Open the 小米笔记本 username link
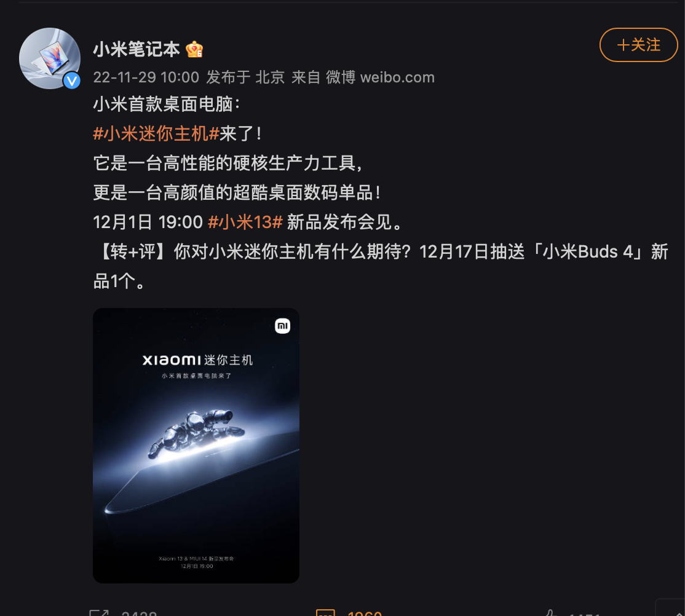This screenshot has width=685, height=616. pos(137,49)
